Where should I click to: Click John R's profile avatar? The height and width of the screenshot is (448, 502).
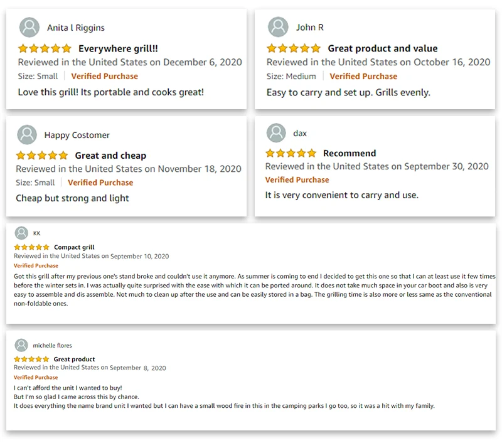pyautogui.click(x=278, y=27)
